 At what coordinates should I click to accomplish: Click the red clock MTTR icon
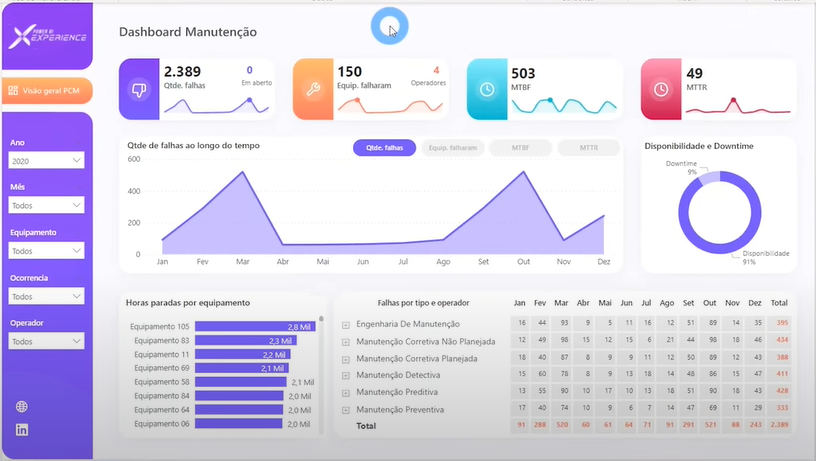click(660, 89)
